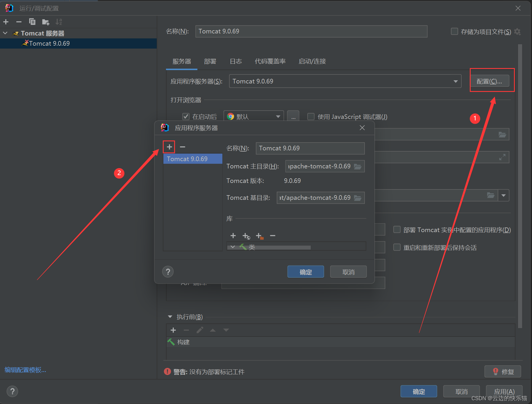Cancel the run configuration dialog

click(x=461, y=391)
